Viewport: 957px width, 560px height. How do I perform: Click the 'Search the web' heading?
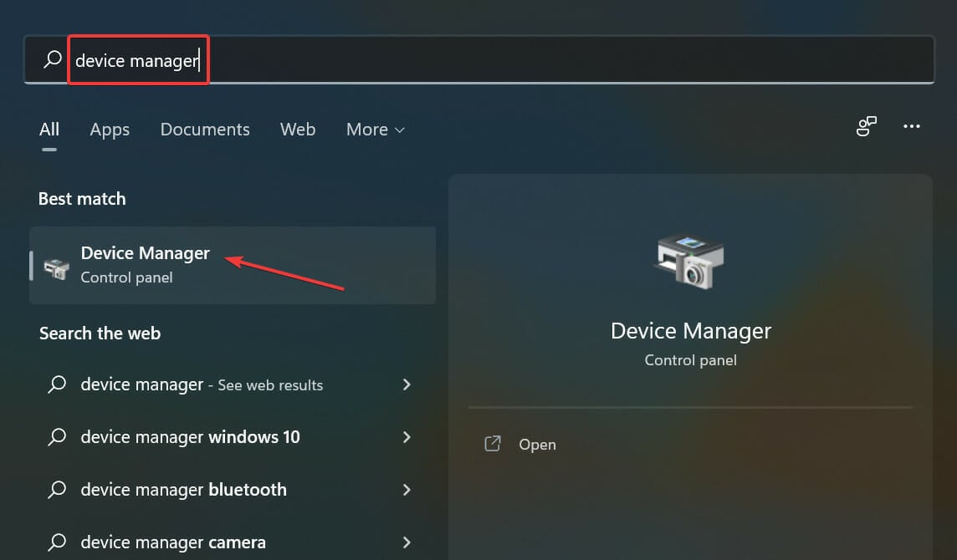click(100, 333)
